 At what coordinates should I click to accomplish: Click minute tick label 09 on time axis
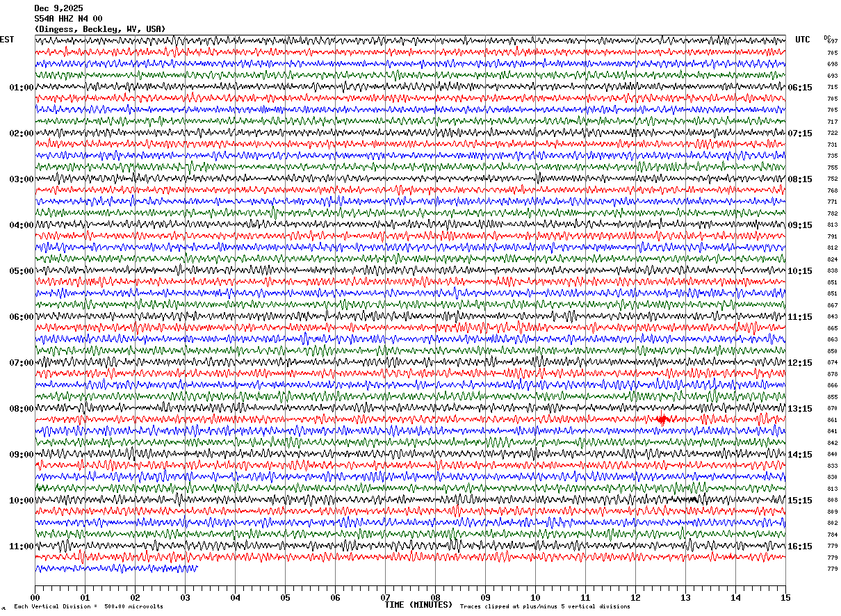click(x=485, y=597)
